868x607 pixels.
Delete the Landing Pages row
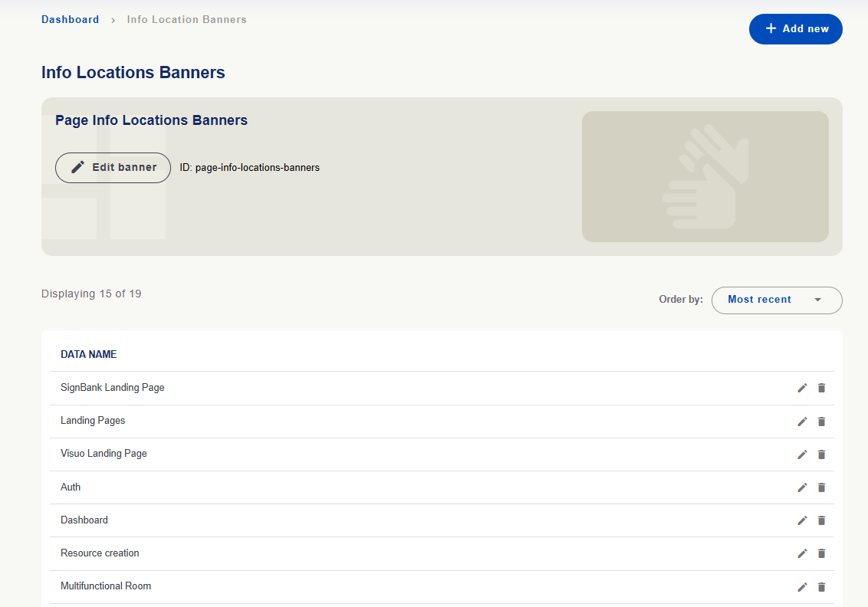tap(821, 422)
